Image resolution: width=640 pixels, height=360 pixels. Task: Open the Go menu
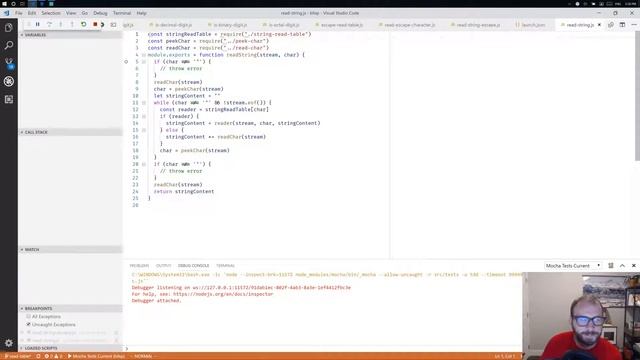(x=84, y=13)
